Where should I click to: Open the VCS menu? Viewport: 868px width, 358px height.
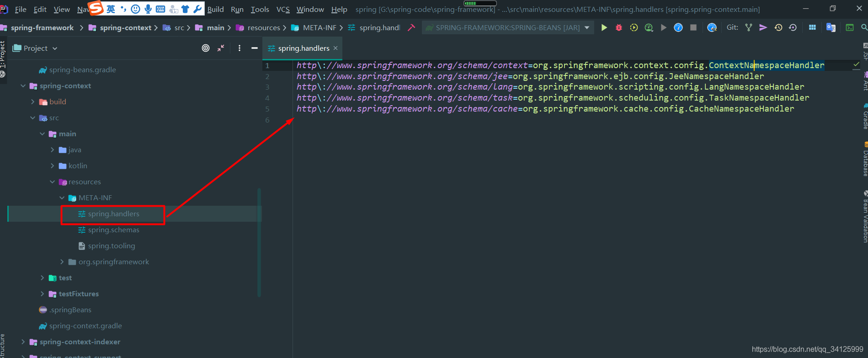(x=283, y=9)
